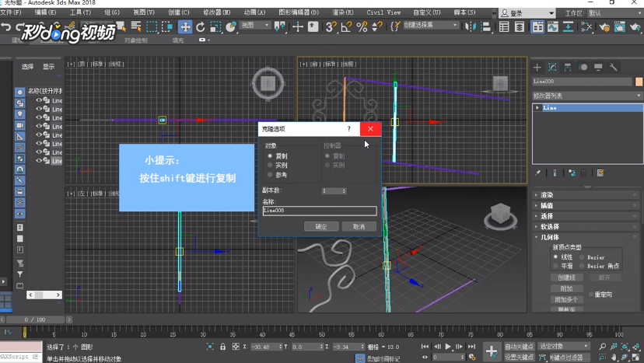
Task: Select 平滑 new vertex type
Action: click(555, 266)
